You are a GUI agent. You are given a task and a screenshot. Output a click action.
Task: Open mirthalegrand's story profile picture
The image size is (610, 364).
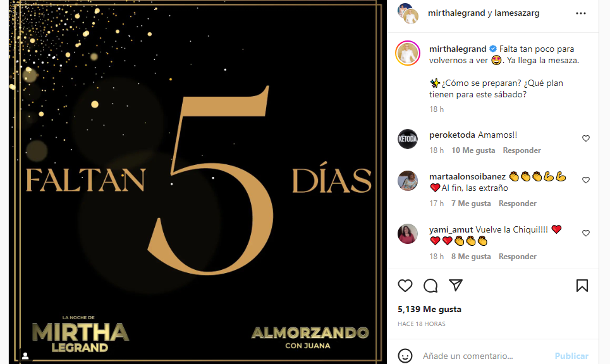click(x=407, y=53)
